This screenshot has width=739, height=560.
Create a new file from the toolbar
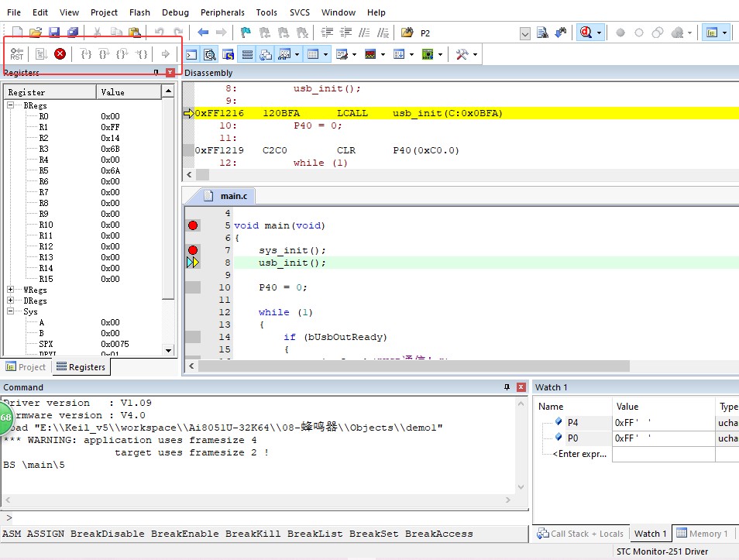17,33
